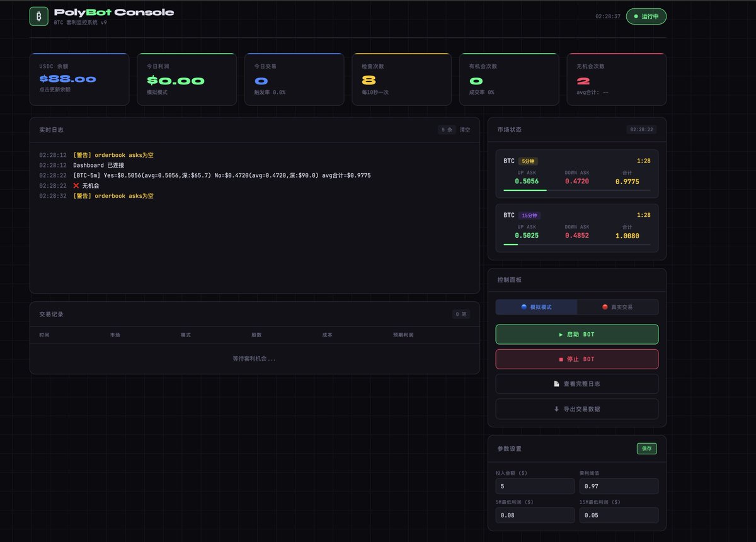
Task: Click the download arrow on 导出交易数据
Action: pos(556,409)
